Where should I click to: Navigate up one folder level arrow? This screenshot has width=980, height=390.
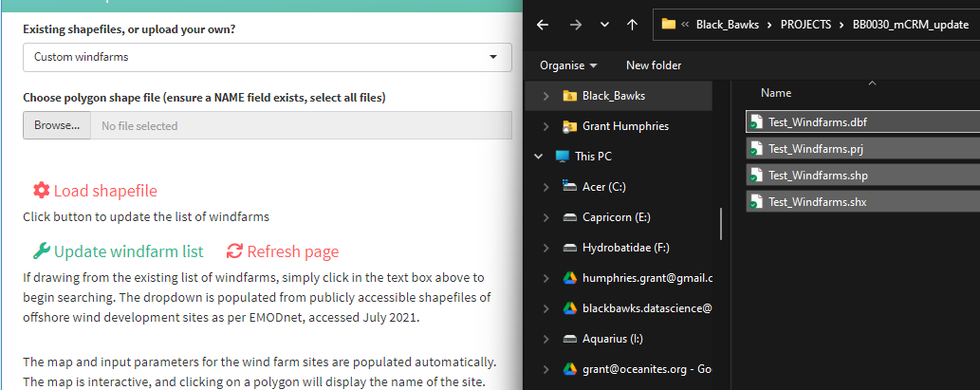(x=632, y=25)
